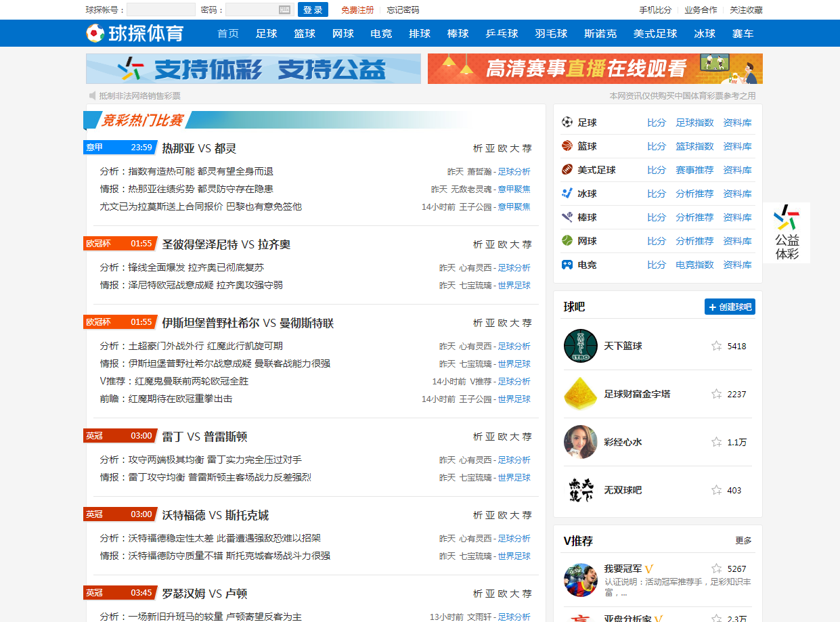Open the 更多 link in V推荐 panel
The width and height of the screenshot is (840, 622).
point(743,541)
